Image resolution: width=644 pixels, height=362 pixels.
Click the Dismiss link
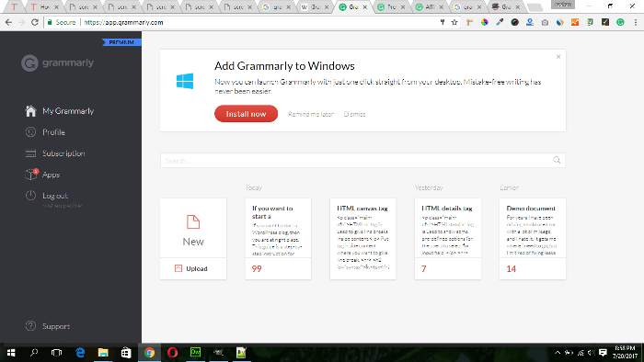coord(354,114)
